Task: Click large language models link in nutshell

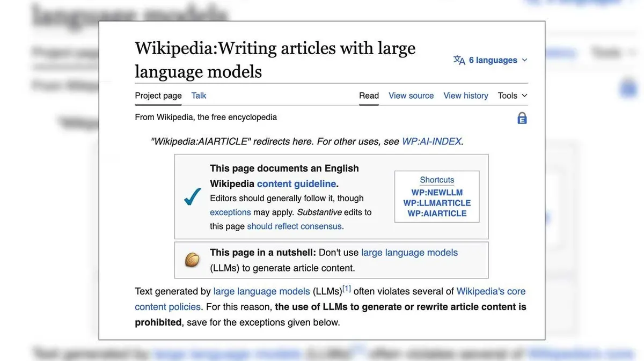Action: 409,253
